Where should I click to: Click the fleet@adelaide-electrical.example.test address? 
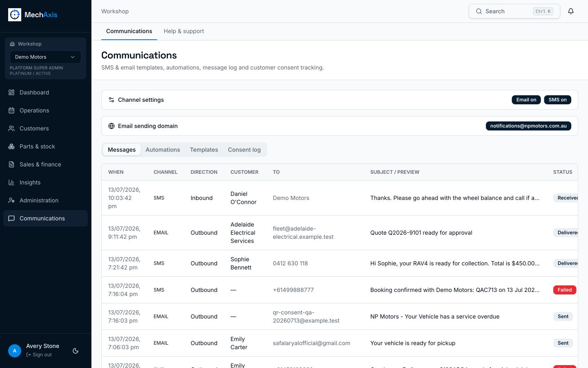click(303, 233)
